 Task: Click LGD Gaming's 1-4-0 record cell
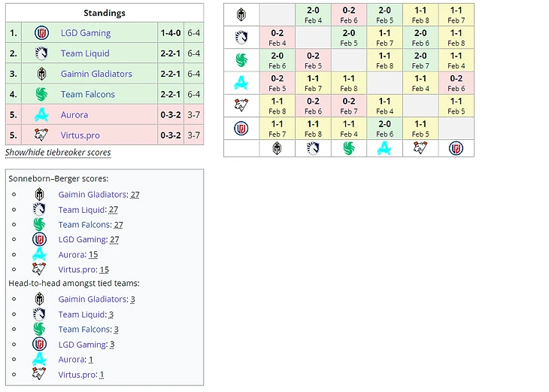coord(171,33)
